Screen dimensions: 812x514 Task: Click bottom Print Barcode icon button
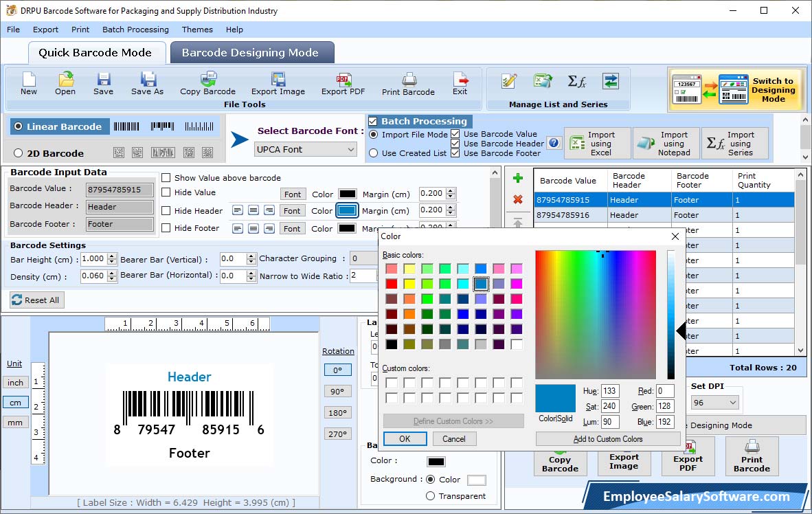point(752,456)
